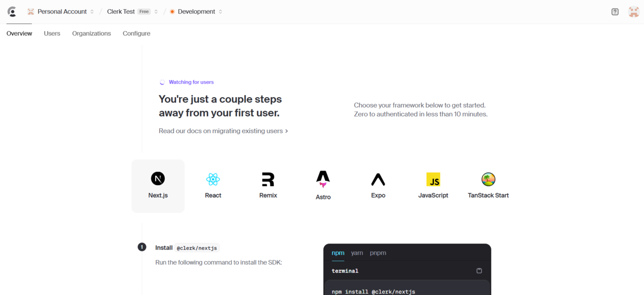The height and width of the screenshot is (295, 644).
Task: Copy the terminal command with clipboard icon
Action: click(x=479, y=271)
